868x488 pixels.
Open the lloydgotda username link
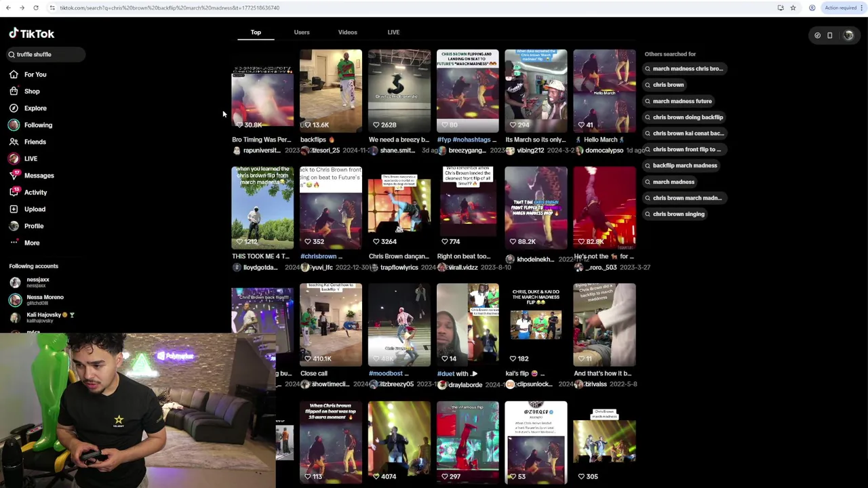(x=260, y=268)
